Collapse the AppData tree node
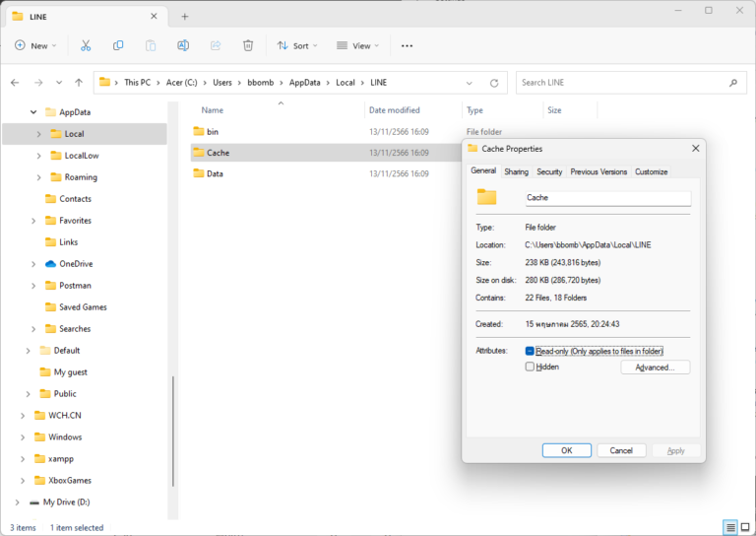 point(33,112)
